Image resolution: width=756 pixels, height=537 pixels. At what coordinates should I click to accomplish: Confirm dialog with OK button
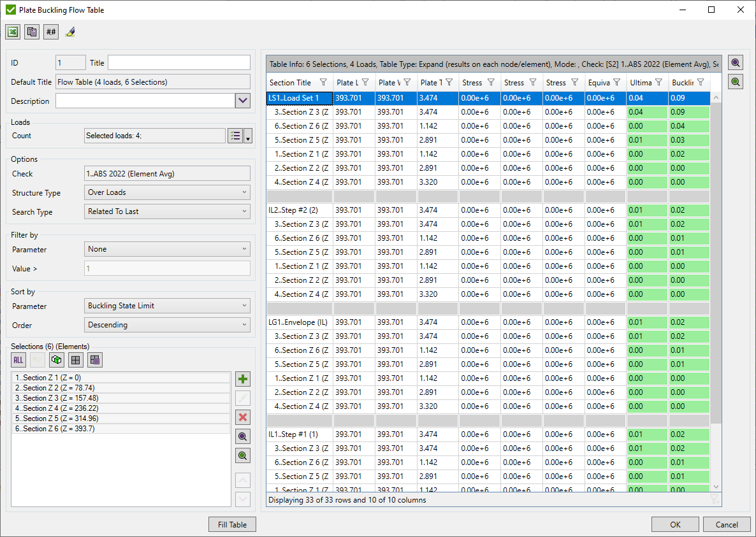675,524
